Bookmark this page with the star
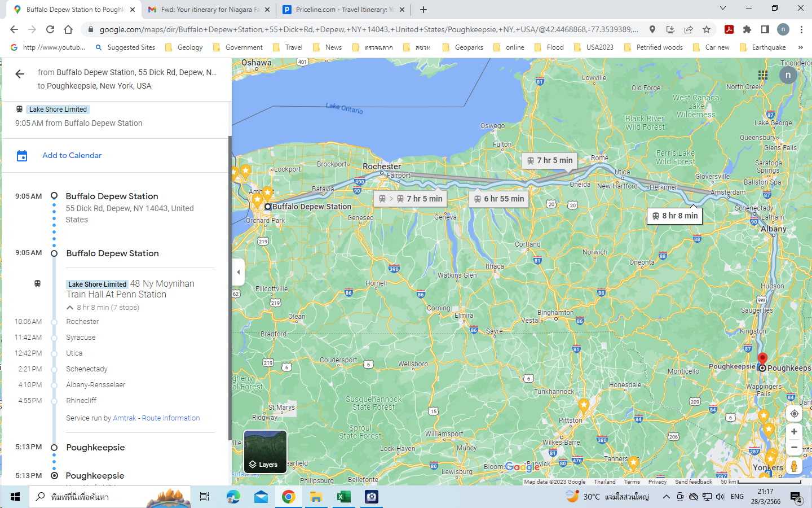 coord(707,29)
